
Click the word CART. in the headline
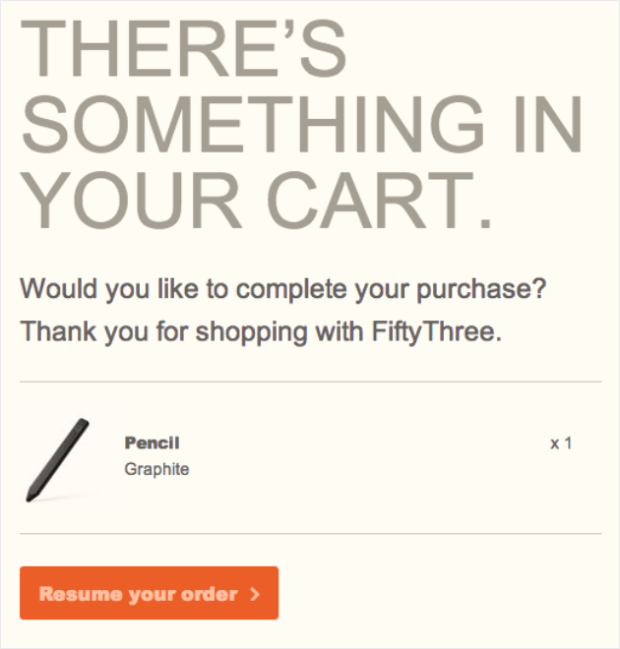[x=379, y=200]
